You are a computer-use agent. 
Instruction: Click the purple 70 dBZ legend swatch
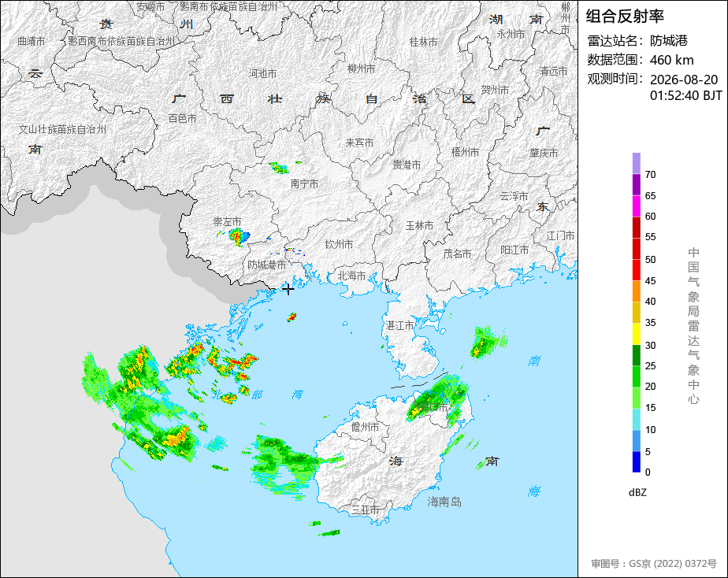click(636, 163)
